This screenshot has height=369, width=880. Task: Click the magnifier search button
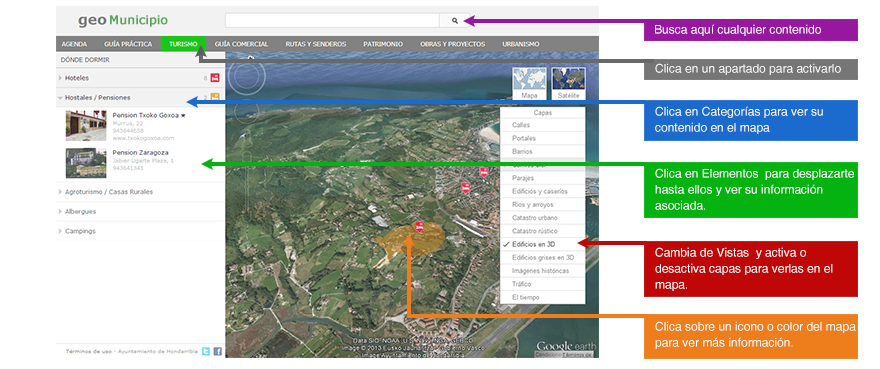455,21
